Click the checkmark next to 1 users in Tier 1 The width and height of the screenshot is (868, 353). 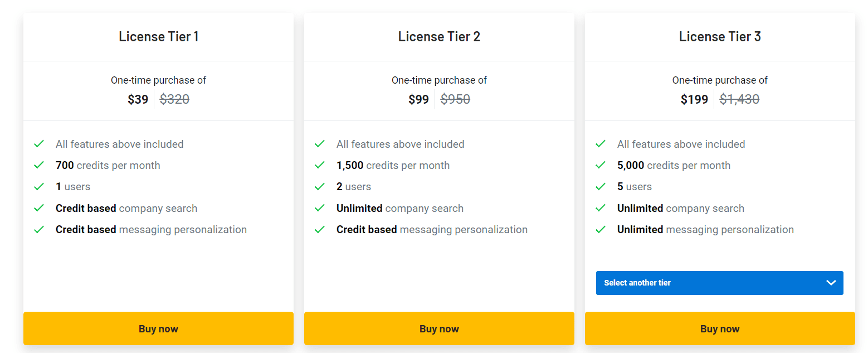[39, 186]
